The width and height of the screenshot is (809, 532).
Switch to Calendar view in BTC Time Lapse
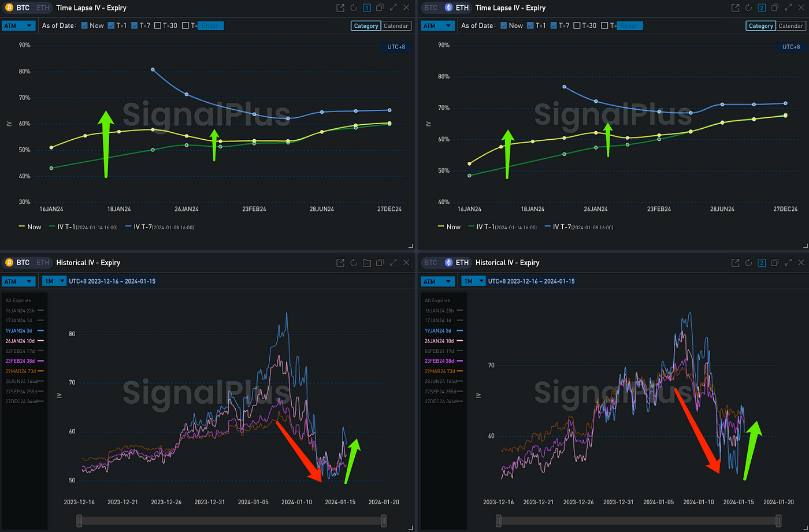tap(396, 26)
